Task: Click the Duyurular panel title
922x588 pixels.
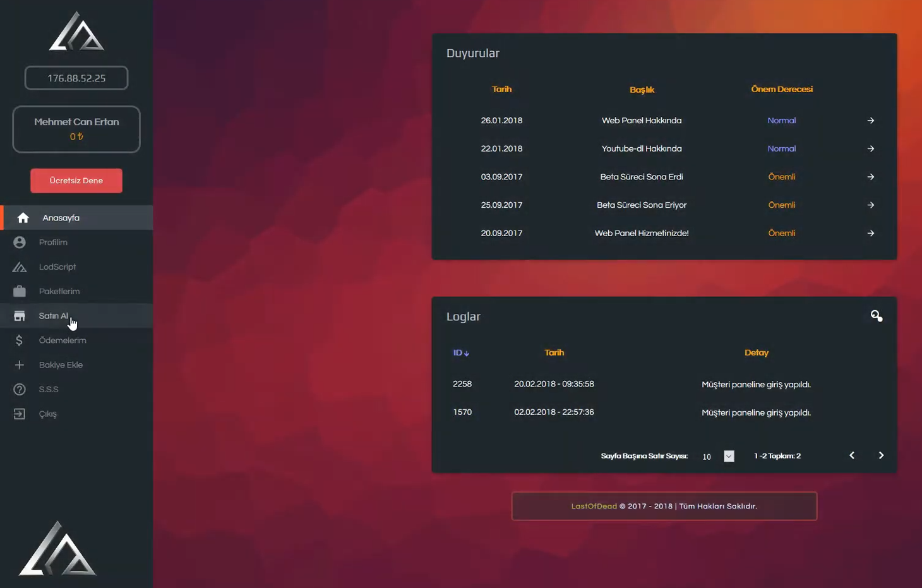Action: (473, 53)
